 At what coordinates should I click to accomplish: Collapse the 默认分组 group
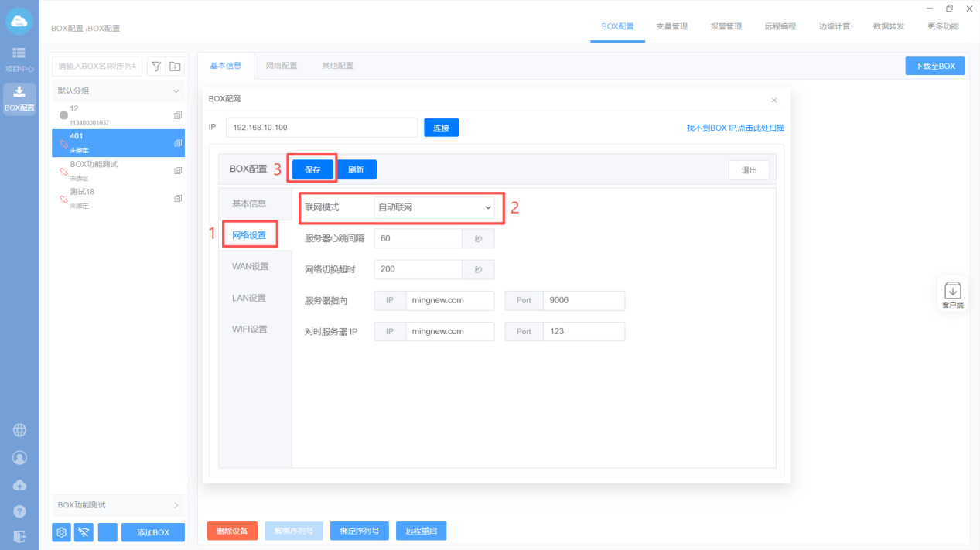(x=176, y=91)
